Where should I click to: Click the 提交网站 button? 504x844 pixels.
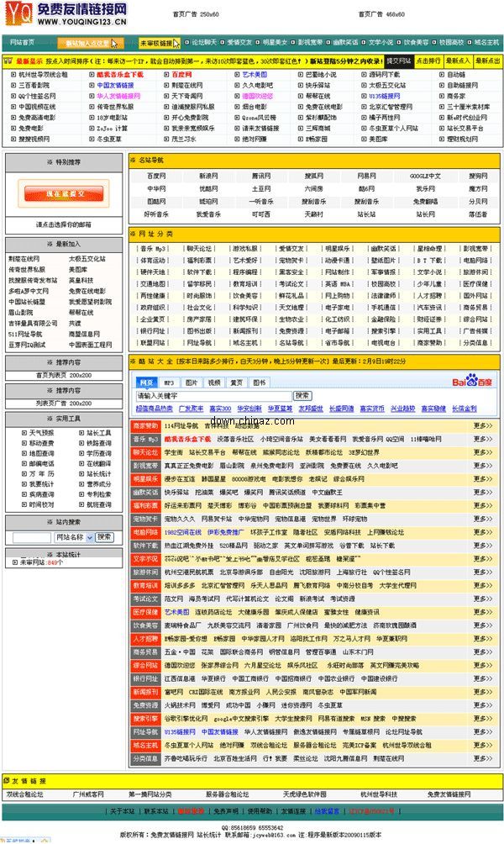398,61
